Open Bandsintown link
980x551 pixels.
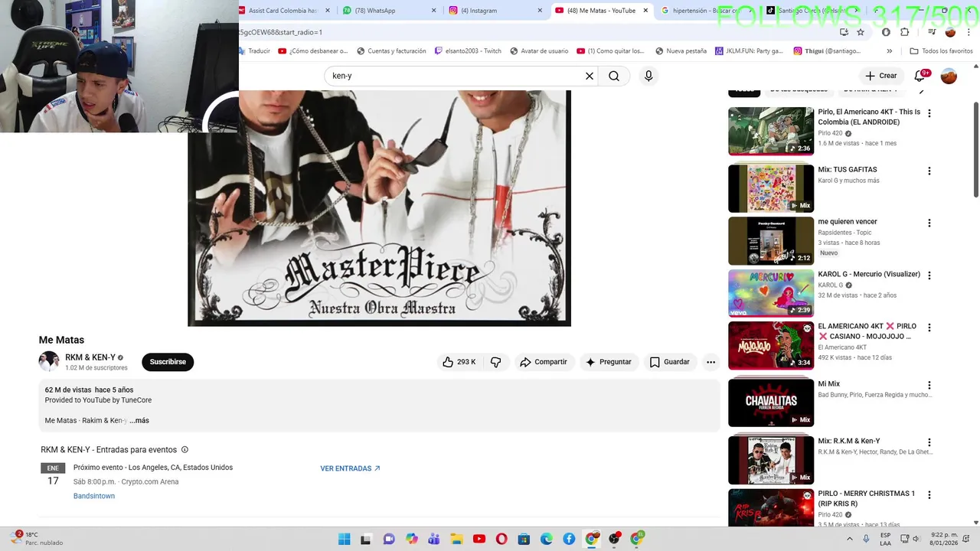[x=94, y=496]
